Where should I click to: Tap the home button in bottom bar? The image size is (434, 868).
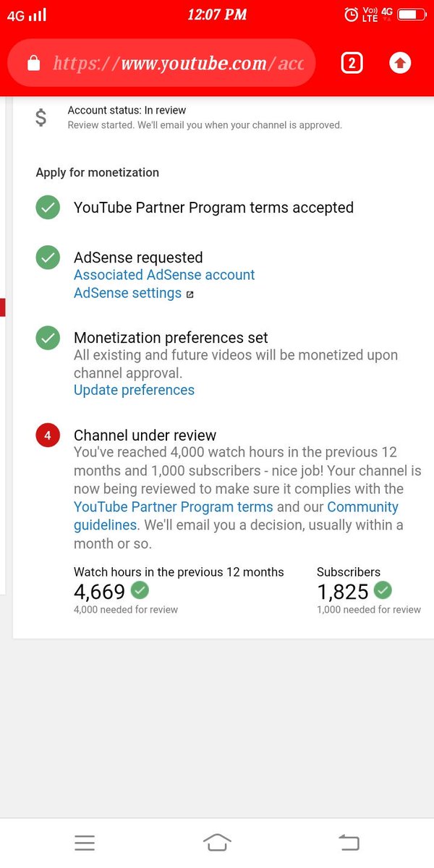pyautogui.click(x=217, y=842)
